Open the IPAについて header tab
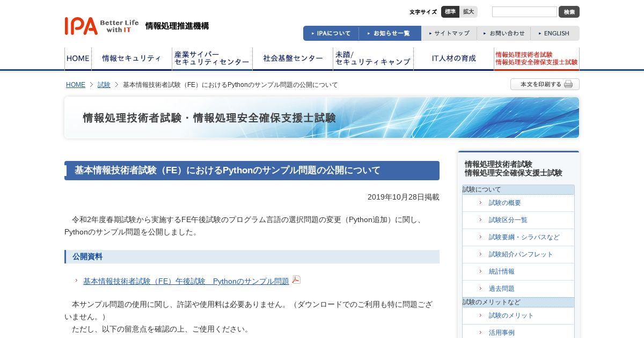 (x=331, y=33)
